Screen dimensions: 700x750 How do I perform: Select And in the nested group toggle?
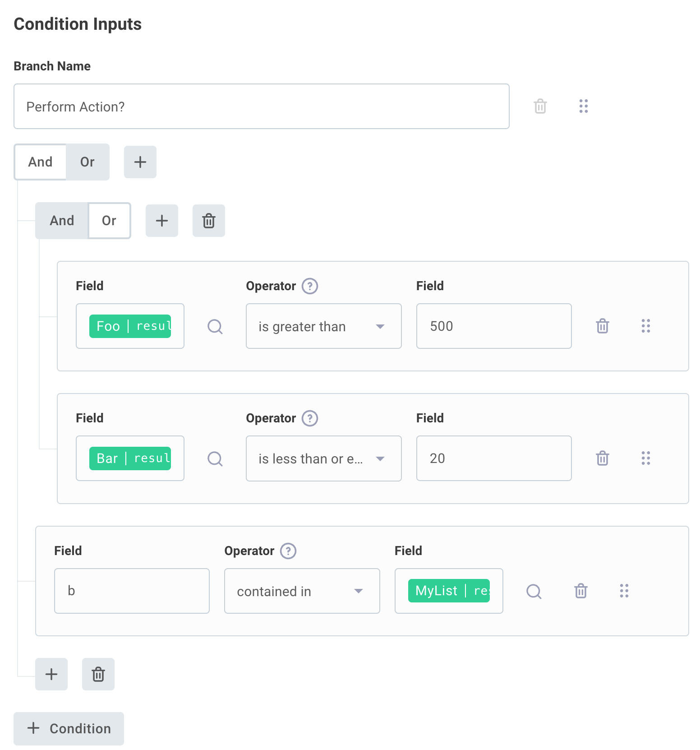pyautogui.click(x=62, y=221)
